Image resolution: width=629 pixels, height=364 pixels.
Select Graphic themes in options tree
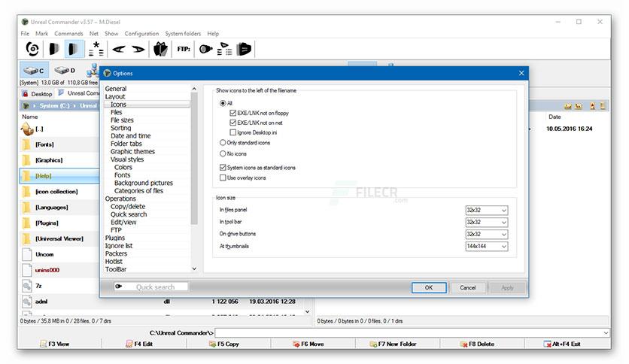click(132, 151)
